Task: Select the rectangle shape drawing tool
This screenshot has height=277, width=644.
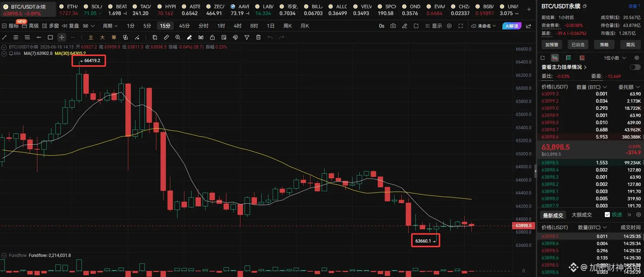Action: coord(50,37)
